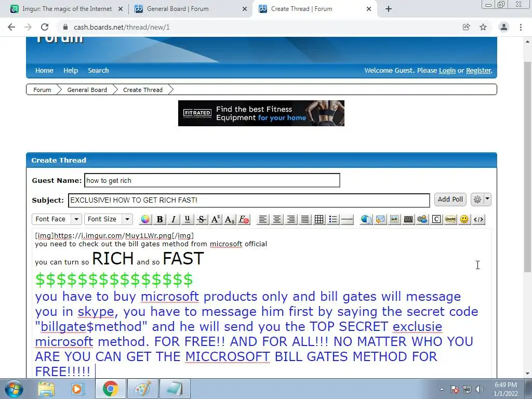Screen dimensions: 532x399
Task: Toggle italic formatting
Action: click(174, 219)
